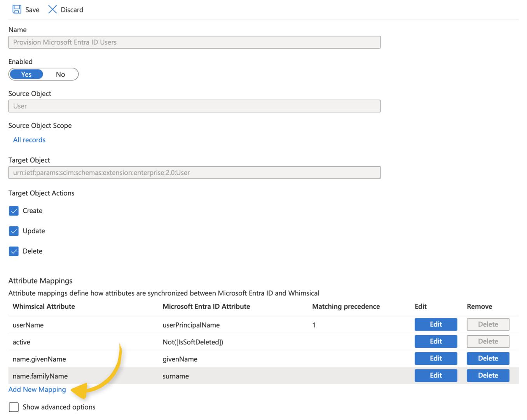Click matching precedence value 1
Screen dimensions: 527x420
pos(314,325)
